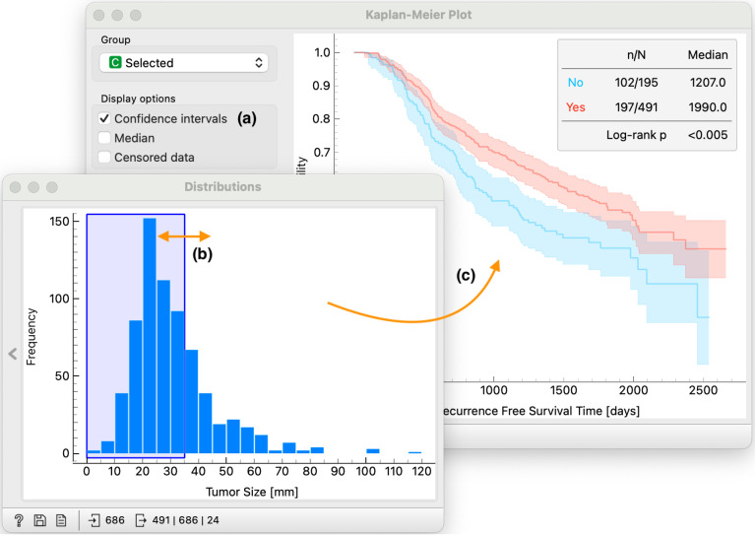Screen dimensions: 756x536
Task: Click the n/N value 102/195
Action: (637, 83)
